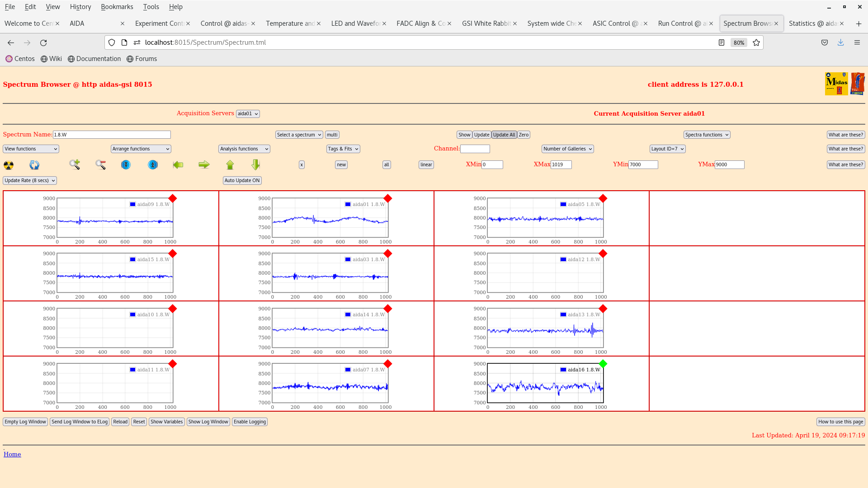Click shield tracking protection icon
The image size is (868, 488).
pos(112,42)
